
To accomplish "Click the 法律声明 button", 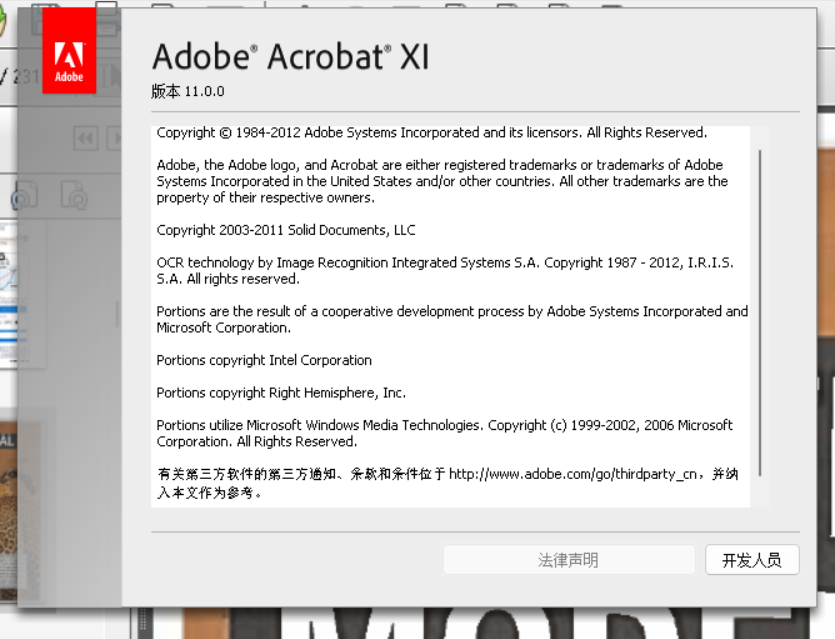I will tap(569, 560).
